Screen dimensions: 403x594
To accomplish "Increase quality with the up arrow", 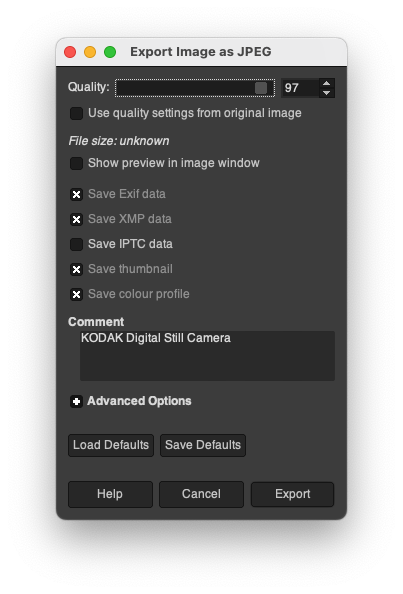I will point(326,83).
